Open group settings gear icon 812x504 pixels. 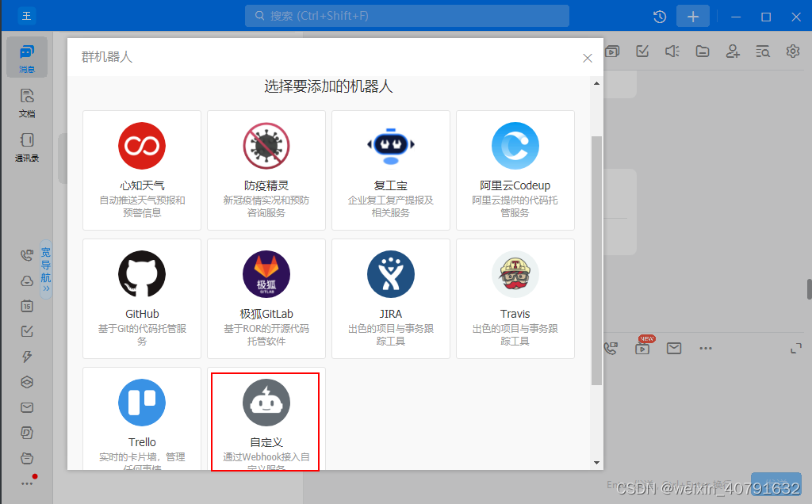(792, 52)
